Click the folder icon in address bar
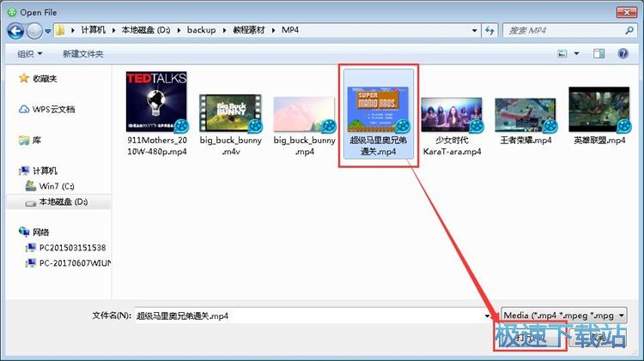 [60, 30]
